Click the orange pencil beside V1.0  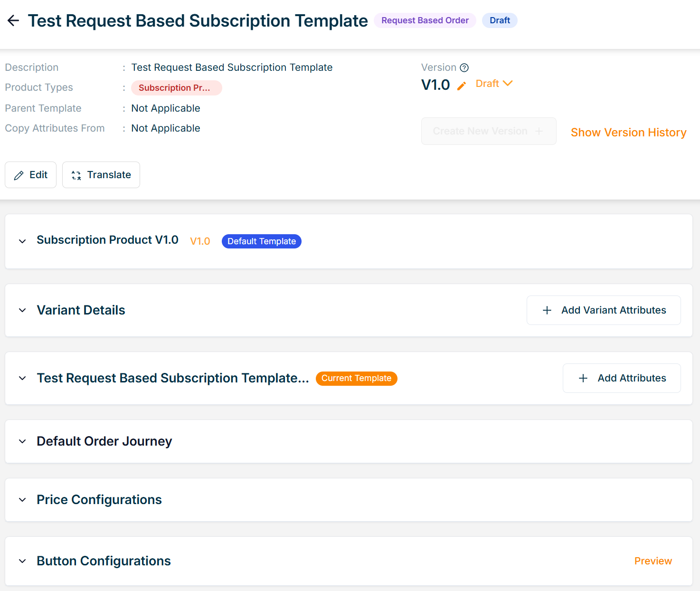point(461,86)
